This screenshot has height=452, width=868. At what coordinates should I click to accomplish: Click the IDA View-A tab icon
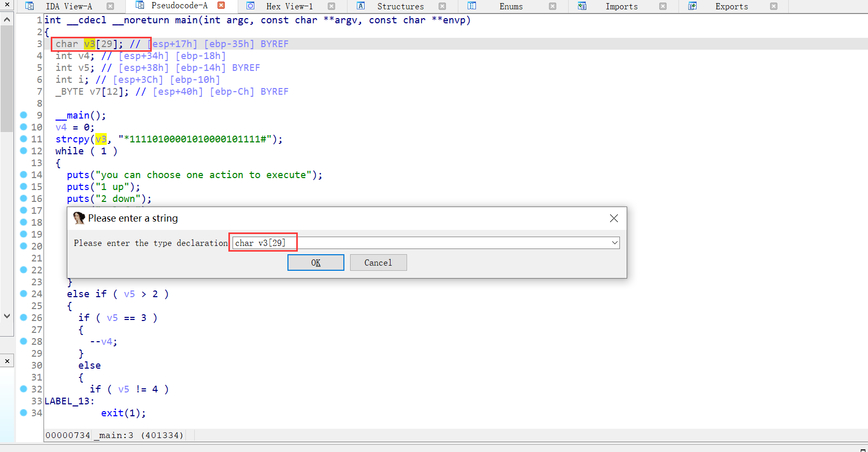(30, 6)
